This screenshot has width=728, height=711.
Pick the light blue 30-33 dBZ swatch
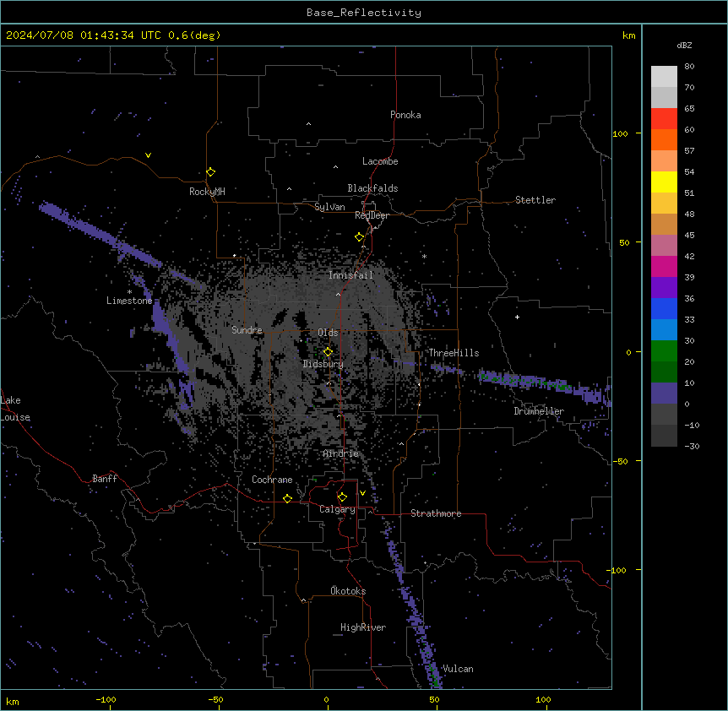664,330
